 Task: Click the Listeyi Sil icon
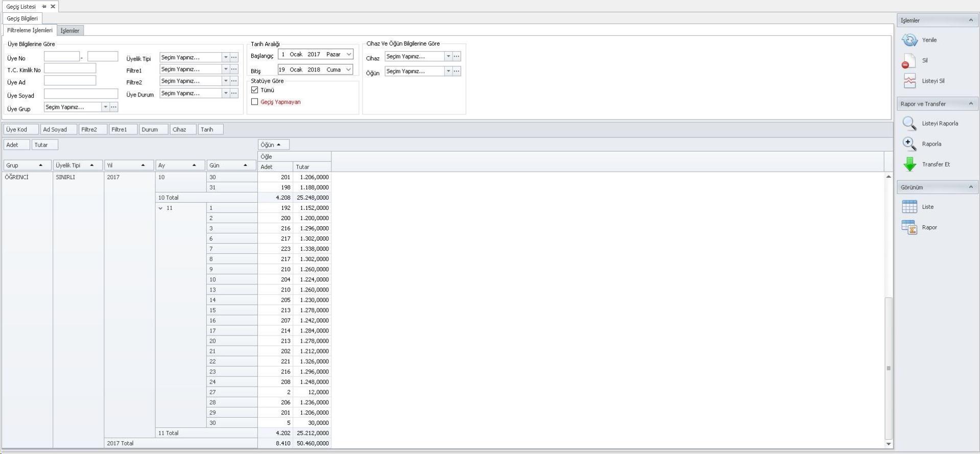pyautogui.click(x=910, y=81)
